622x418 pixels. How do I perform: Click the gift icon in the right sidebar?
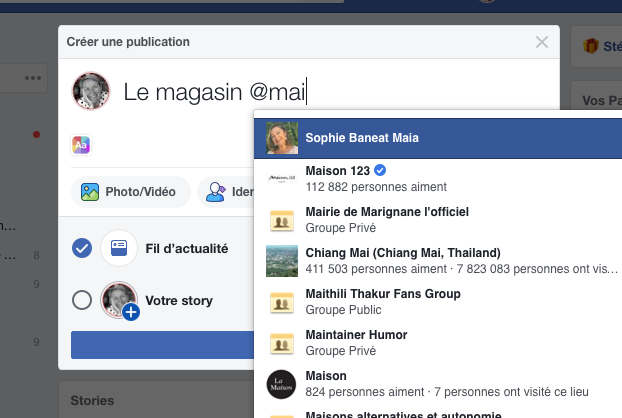[x=591, y=46]
